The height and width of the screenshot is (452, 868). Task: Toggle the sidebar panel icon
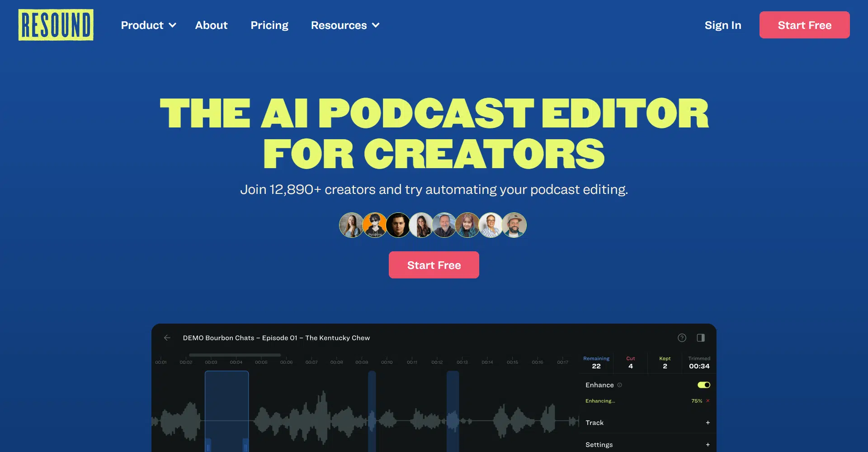coord(701,338)
